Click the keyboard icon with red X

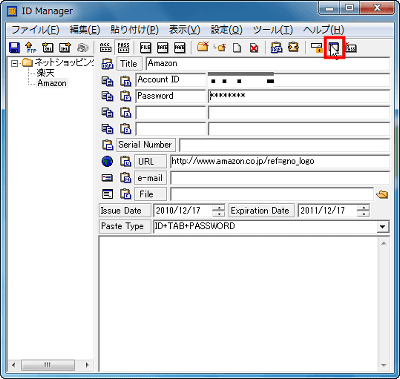[x=351, y=48]
